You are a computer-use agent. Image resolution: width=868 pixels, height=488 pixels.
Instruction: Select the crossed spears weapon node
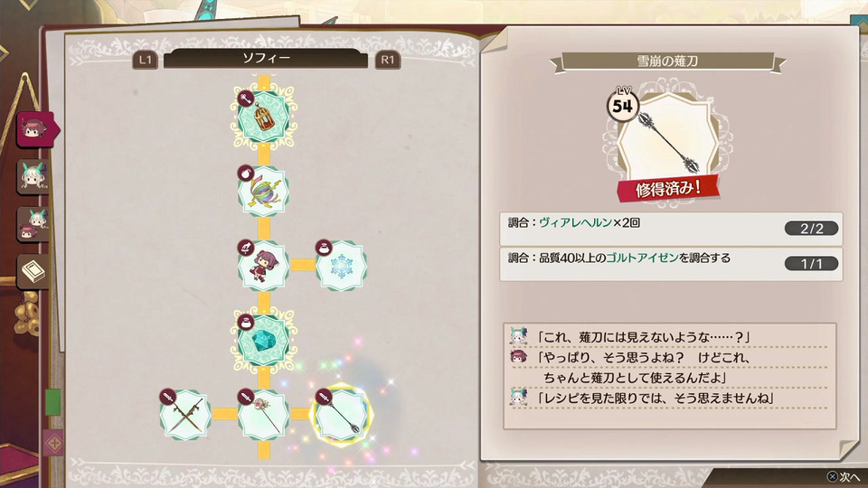pyautogui.click(x=185, y=415)
